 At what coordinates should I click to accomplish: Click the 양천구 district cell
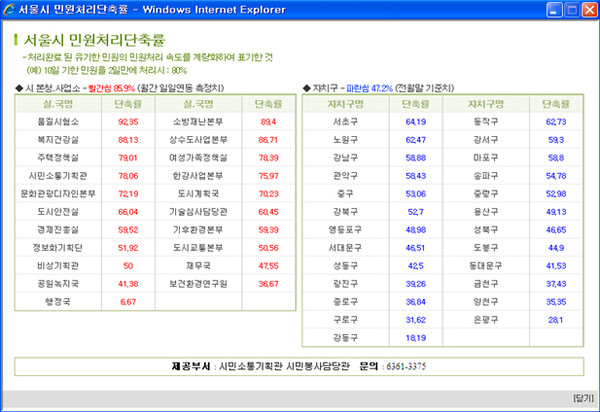486,301
